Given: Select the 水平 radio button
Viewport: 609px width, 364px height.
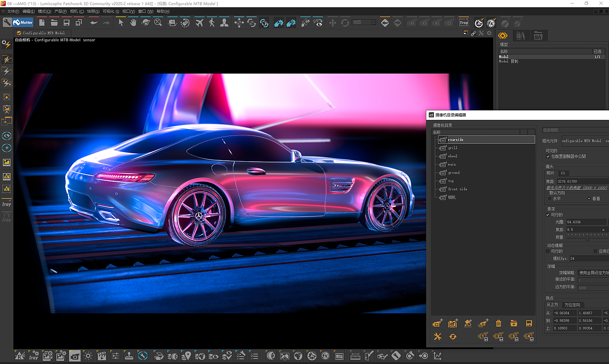Looking at the screenshot, I should click(x=550, y=198).
